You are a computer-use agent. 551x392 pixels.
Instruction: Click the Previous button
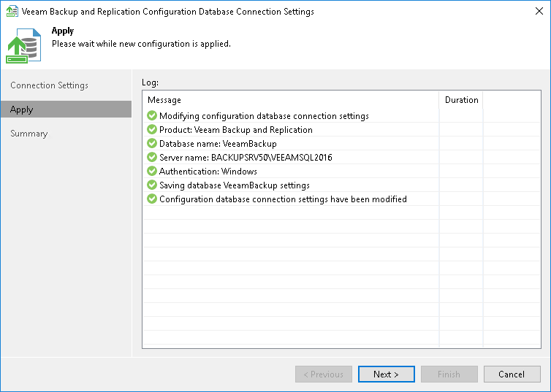point(323,374)
